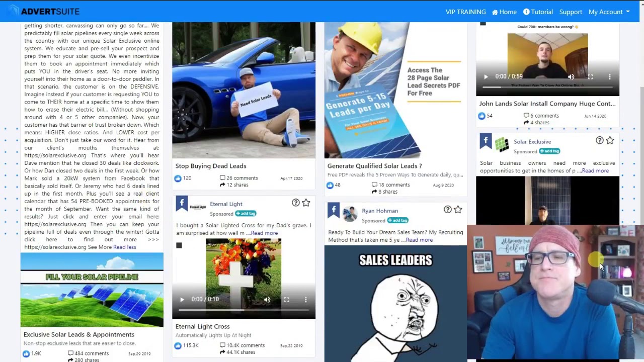Fullscreen the Eternal Light Cross video

click(286, 300)
